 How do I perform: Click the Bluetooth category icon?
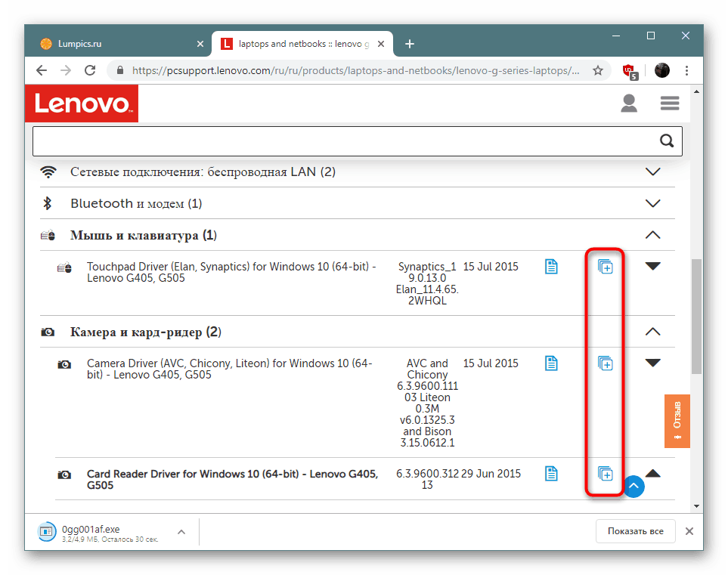tap(48, 203)
